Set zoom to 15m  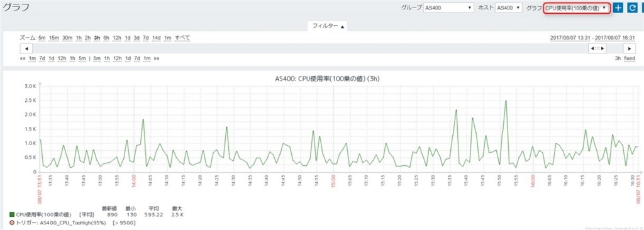[54, 38]
